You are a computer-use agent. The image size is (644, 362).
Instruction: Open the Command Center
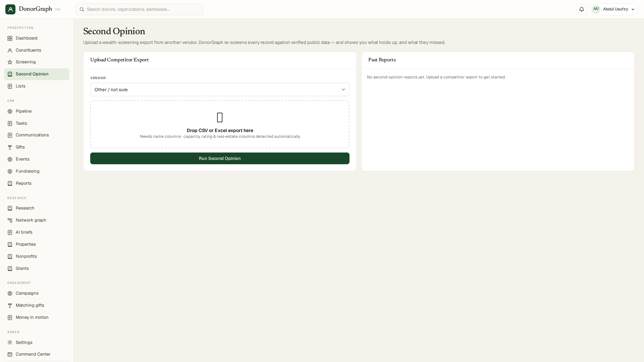click(37, 354)
